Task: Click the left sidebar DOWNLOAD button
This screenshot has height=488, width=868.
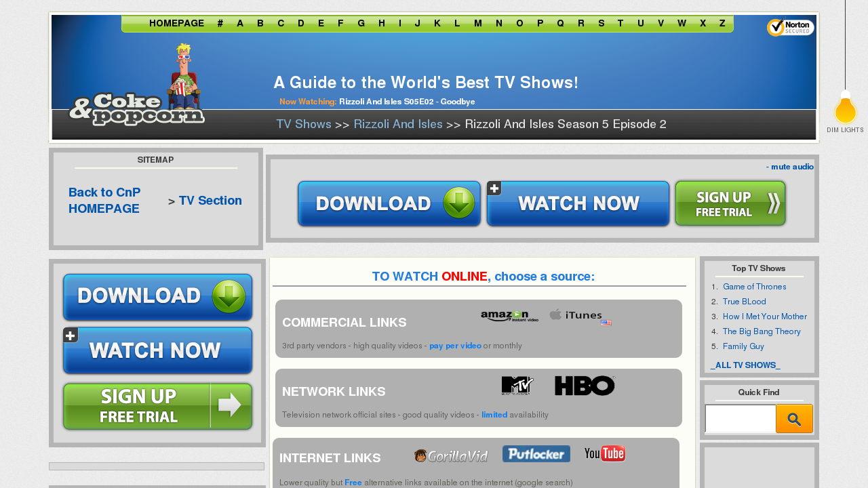Action: pyautogui.click(x=157, y=297)
